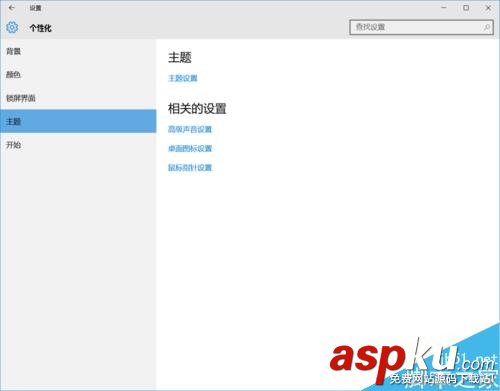The width and height of the screenshot is (500, 391).
Task: Open the 高级声音设置 link
Action: coord(190,129)
